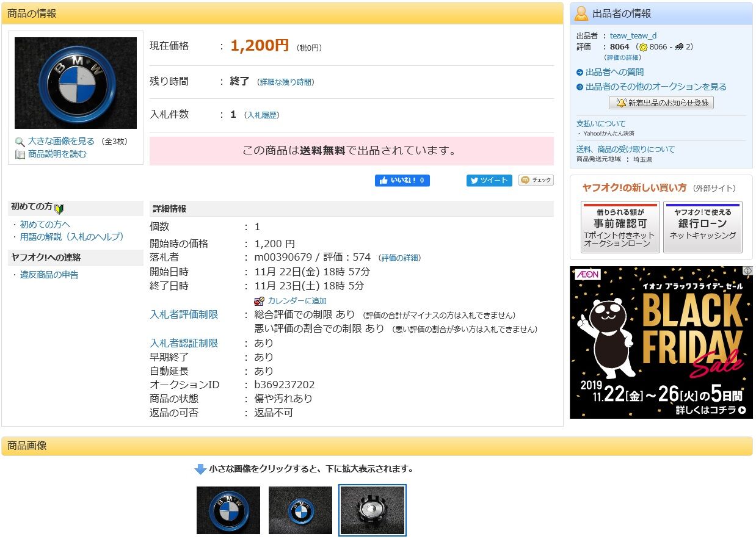The height and width of the screenshot is (539, 756).
Task: Click 埼玉県 shipping origin text
Action: (x=642, y=159)
